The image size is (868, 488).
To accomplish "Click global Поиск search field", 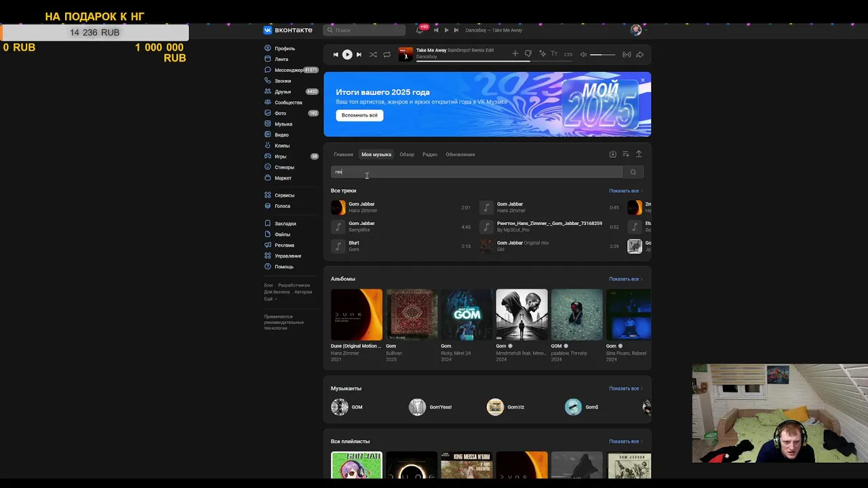I will coord(364,30).
